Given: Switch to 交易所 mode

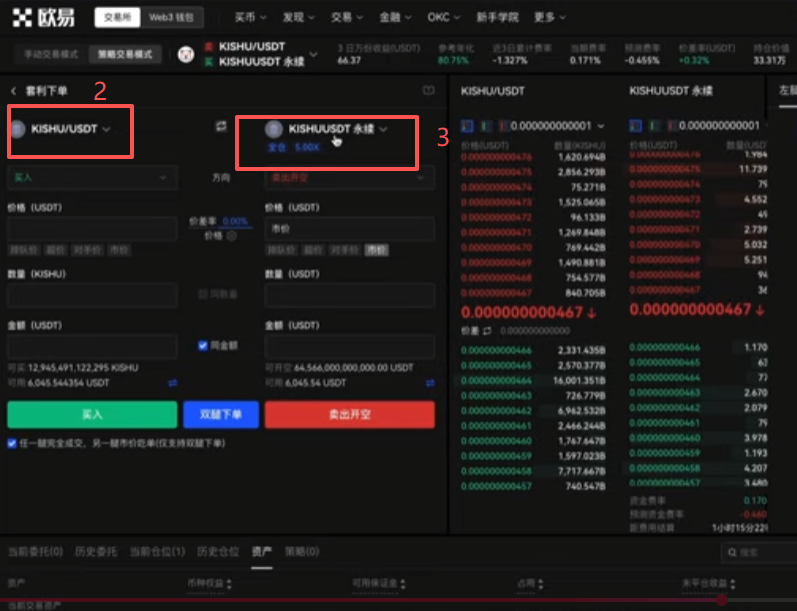Looking at the screenshot, I should [x=117, y=18].
